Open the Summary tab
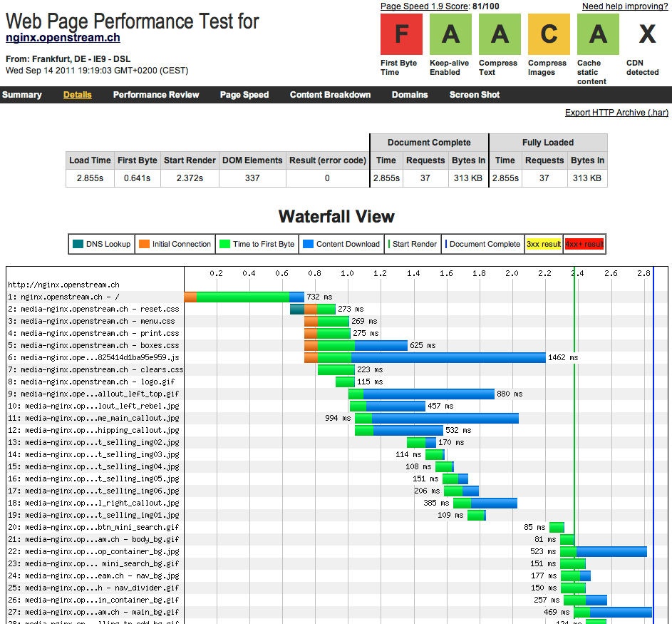672x624 pixels. (x=22, y=95)
